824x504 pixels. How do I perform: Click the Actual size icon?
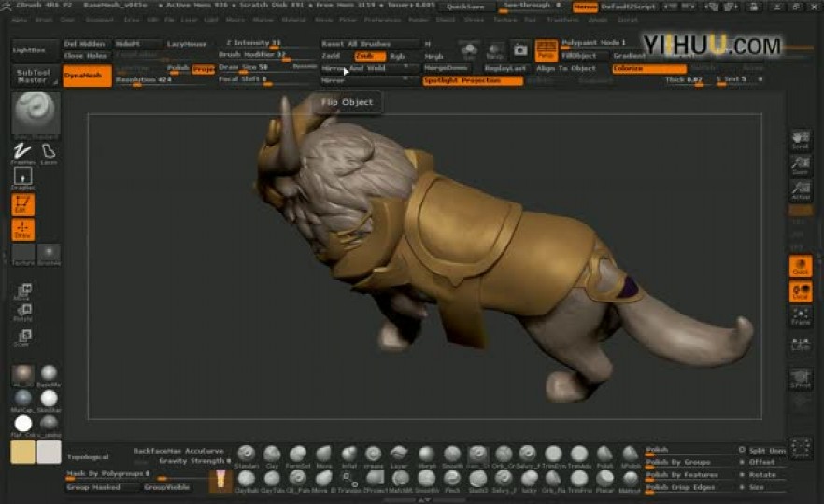coord(801,190)
